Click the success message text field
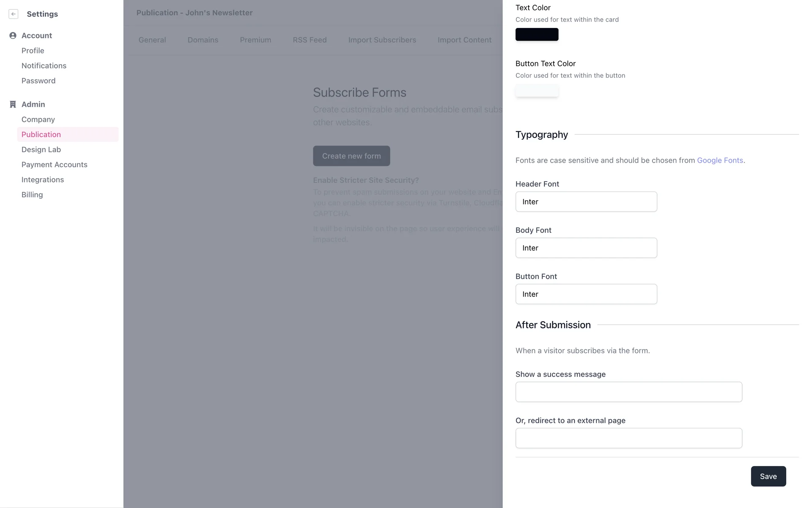This screenshot has height=508, width=812. [x=628, y=392]
